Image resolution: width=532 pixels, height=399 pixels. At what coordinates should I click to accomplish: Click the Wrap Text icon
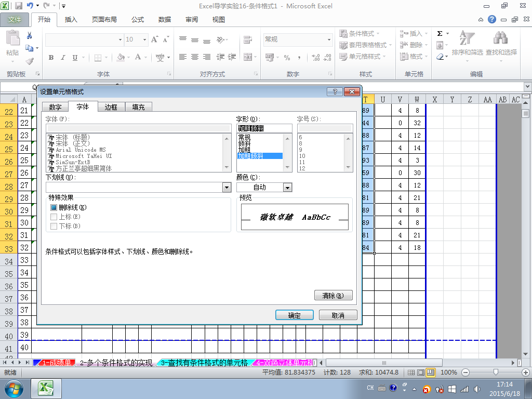click(248, 39)
